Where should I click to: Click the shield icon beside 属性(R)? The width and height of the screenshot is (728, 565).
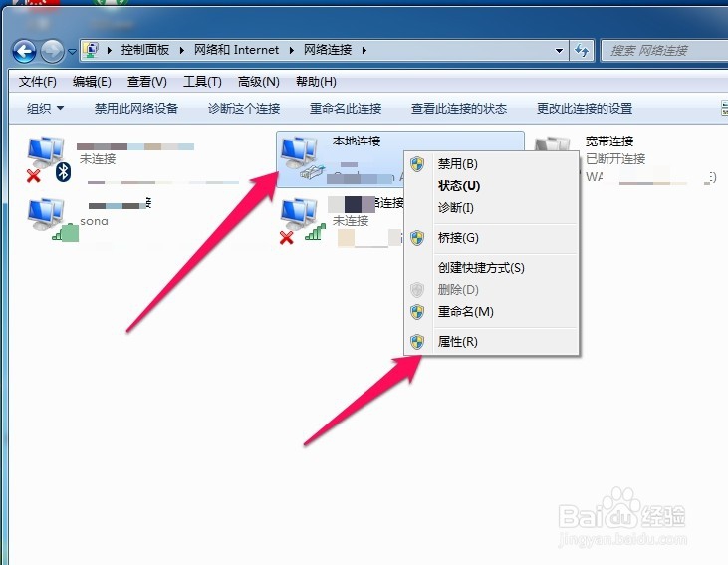coord(417,342)
